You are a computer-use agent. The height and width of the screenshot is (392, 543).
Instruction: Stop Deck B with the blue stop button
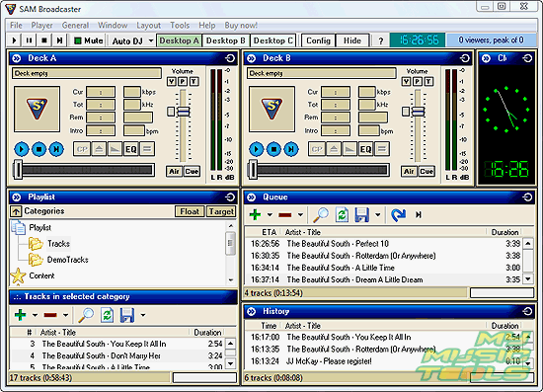(x=273, y=149)
